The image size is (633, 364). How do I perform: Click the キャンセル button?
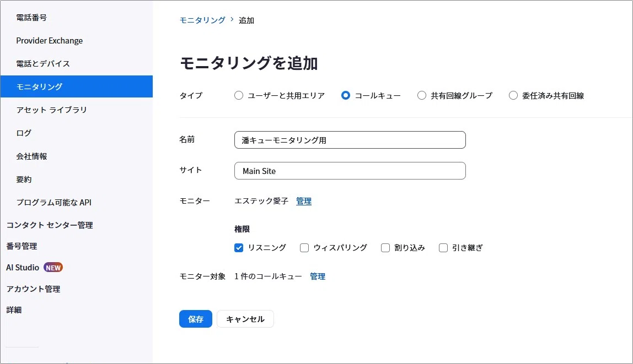click(x=245, y=319)
